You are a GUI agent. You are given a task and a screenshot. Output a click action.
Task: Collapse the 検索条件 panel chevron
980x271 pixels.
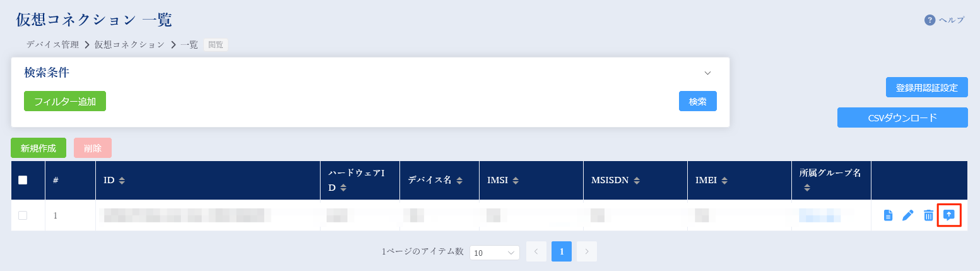coord(707,73)
